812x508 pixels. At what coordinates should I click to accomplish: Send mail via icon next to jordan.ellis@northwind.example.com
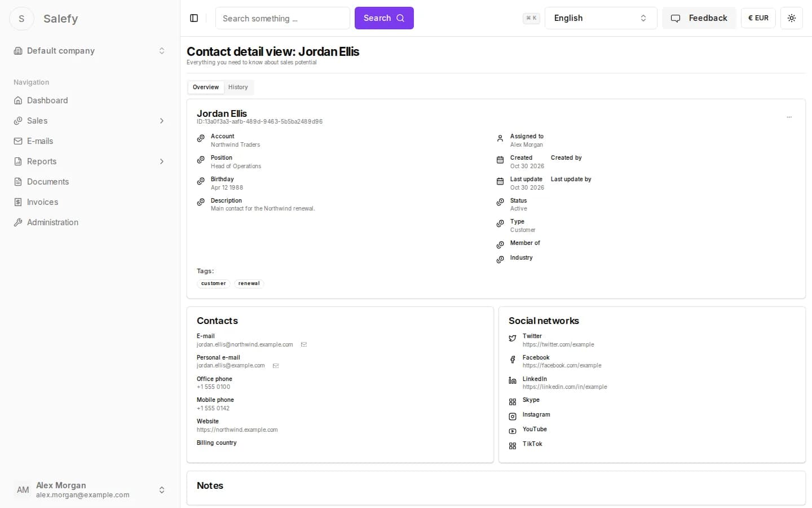(x=304, y=344)
